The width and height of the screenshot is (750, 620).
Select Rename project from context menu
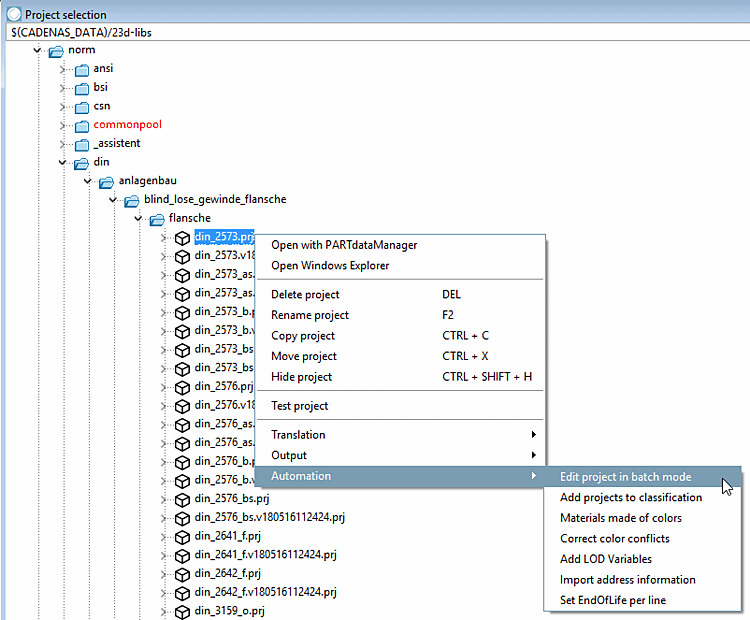pyautogui.click(x=310, y=315)
